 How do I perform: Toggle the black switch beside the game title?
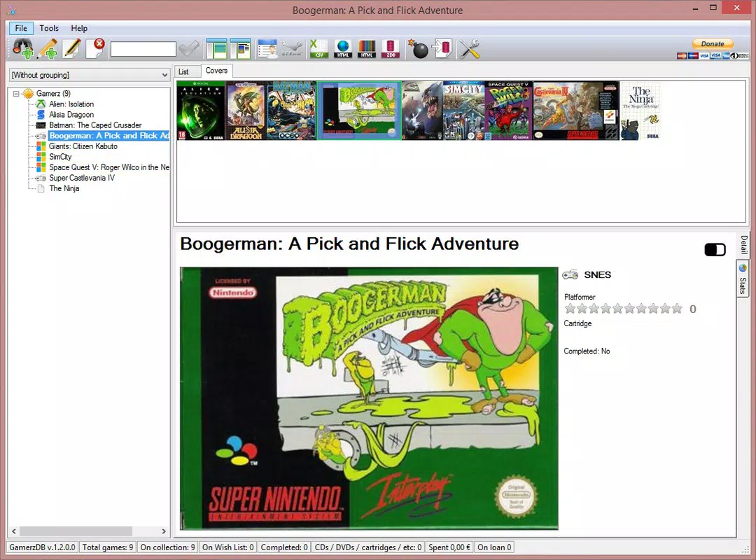(x=715, y=249)
